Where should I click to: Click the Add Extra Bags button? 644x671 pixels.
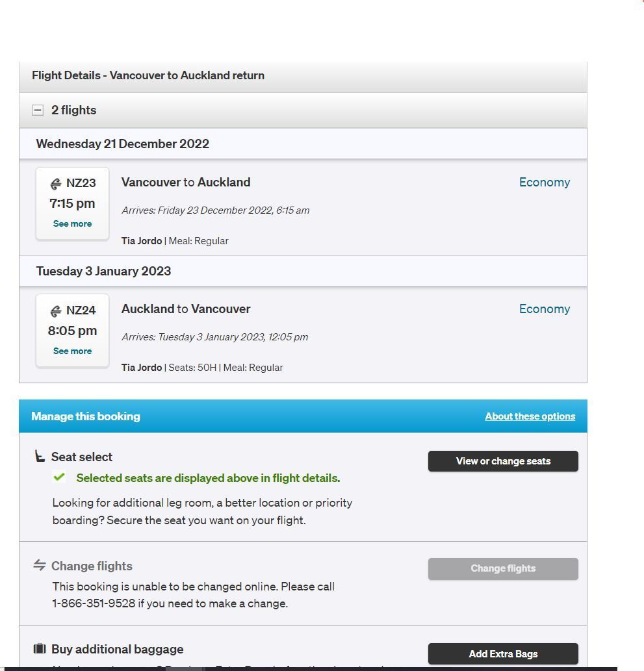click(503, 654)
